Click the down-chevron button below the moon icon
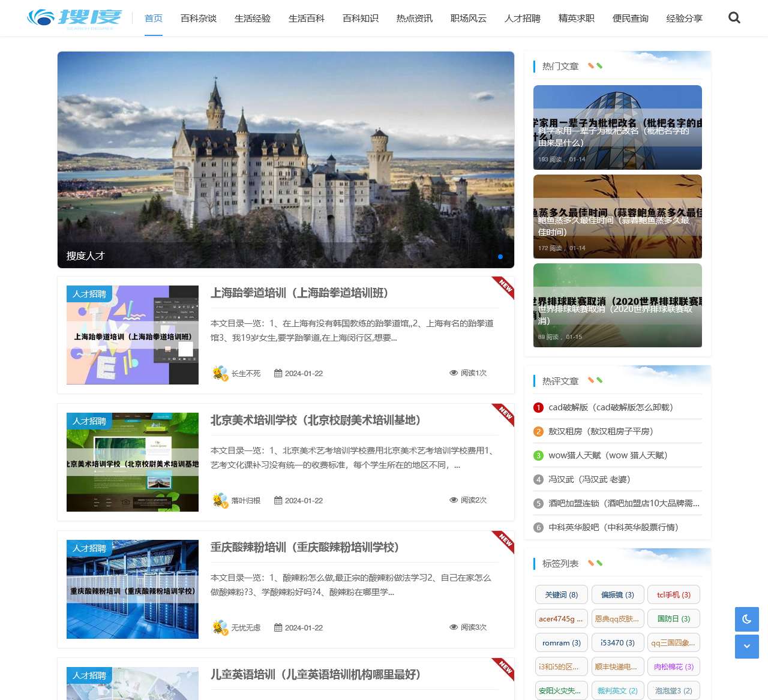 pyautogui.click(x=746, y=647)
